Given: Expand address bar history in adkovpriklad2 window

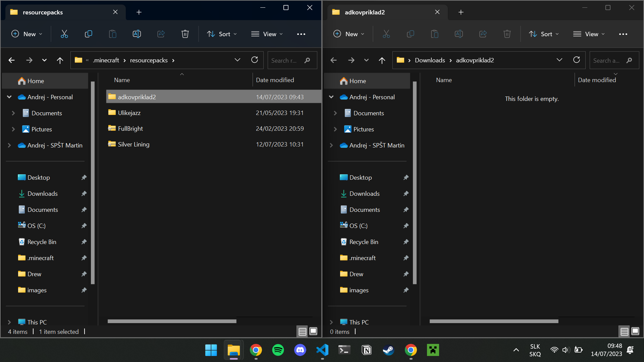Looking at the screenshot, I should coord(559,60).
